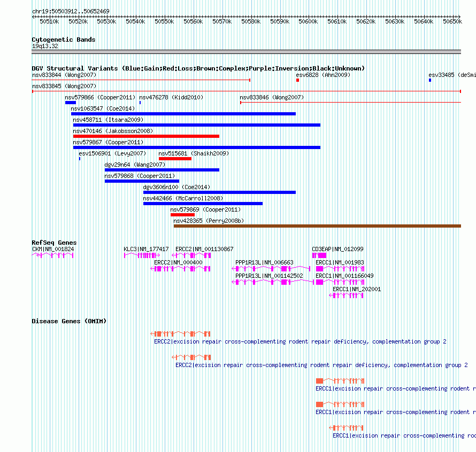Viewport: 476px width, 452px height.
Task: Select the dgv3606n100 (Coe2014) label
Action: (x=176, y=187)
